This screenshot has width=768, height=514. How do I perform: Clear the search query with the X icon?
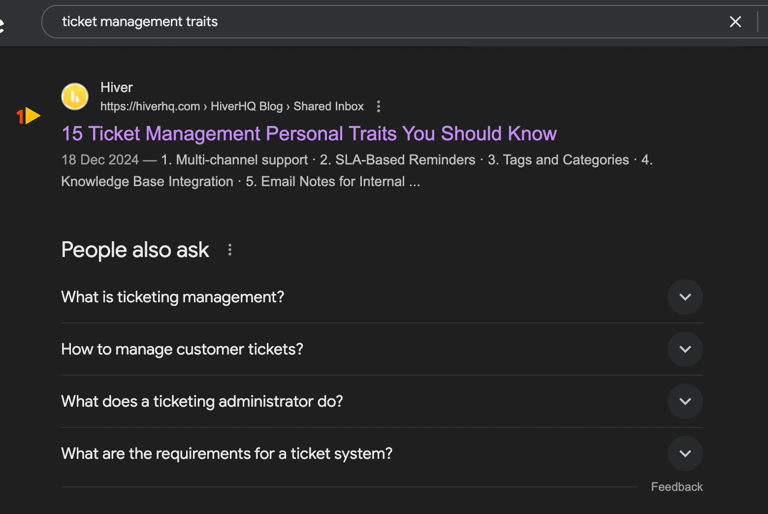[735, 22]
